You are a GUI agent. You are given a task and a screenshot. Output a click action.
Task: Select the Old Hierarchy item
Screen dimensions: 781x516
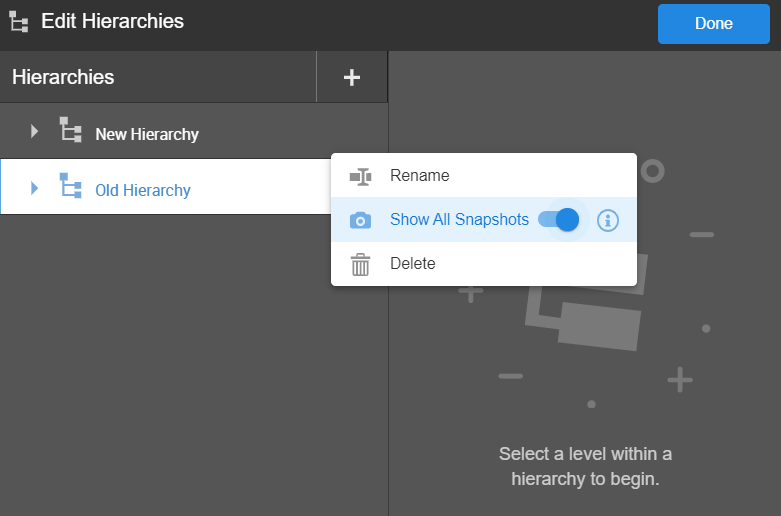[143, 190]
